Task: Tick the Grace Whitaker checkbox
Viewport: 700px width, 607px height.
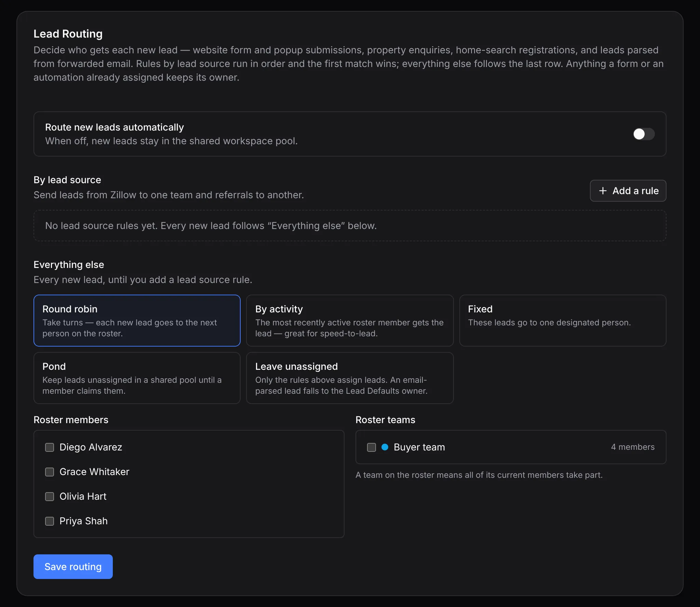Action: [x=50, y=472]
